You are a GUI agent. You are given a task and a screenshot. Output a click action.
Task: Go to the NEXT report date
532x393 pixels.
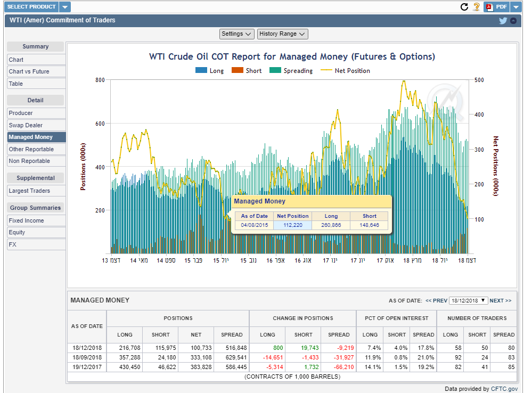coord(500,301)
